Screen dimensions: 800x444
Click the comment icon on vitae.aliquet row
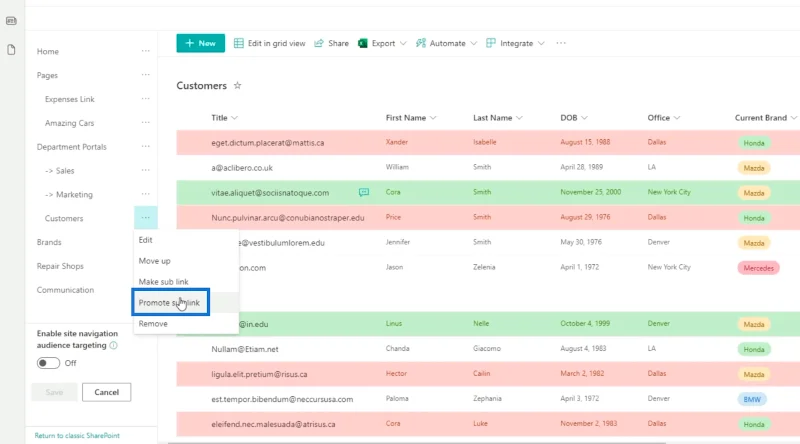pyautogui.click(x=364, y=192)
